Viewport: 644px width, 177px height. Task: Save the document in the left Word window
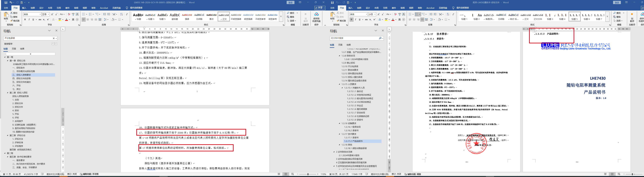[6, 3]
